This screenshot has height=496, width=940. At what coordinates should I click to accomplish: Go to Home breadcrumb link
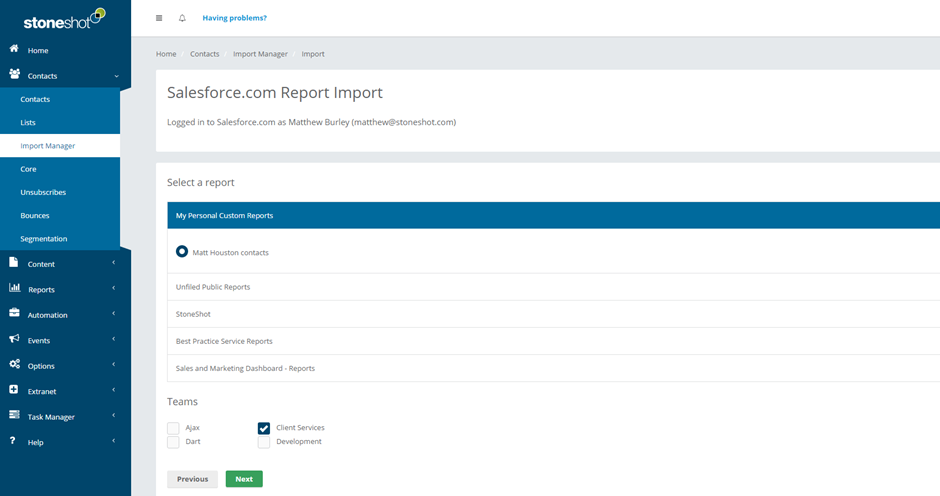(x=166, y=54)
